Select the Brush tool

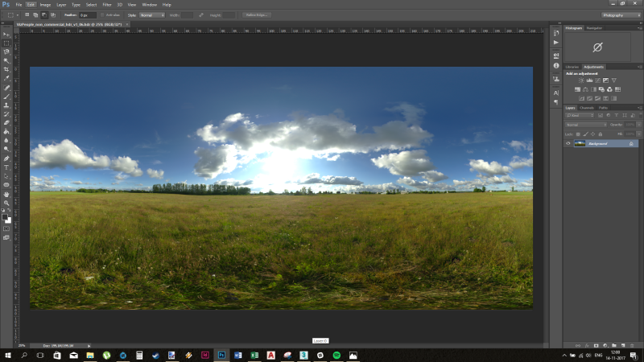coord(6,96)
